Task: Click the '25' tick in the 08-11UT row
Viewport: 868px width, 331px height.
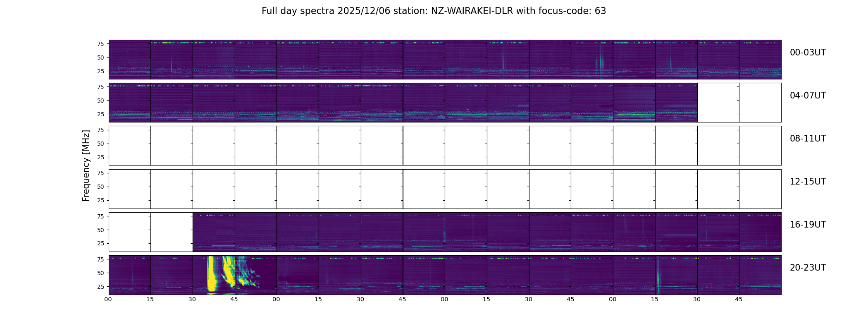Action: 100,157
